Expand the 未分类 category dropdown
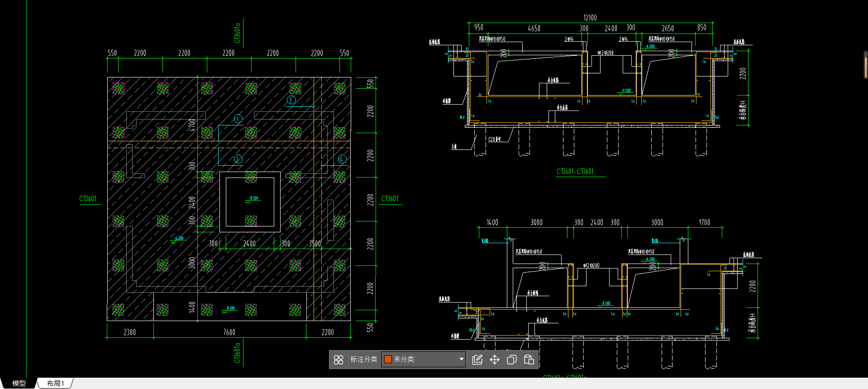This screenshot has width=868, height=389. pos(461,360)
